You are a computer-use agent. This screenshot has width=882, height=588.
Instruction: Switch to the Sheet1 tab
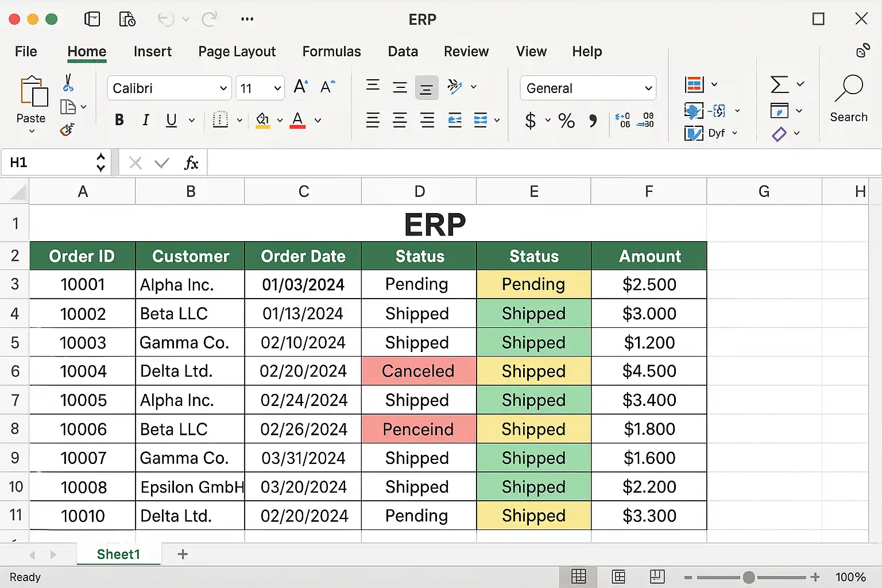118,554
